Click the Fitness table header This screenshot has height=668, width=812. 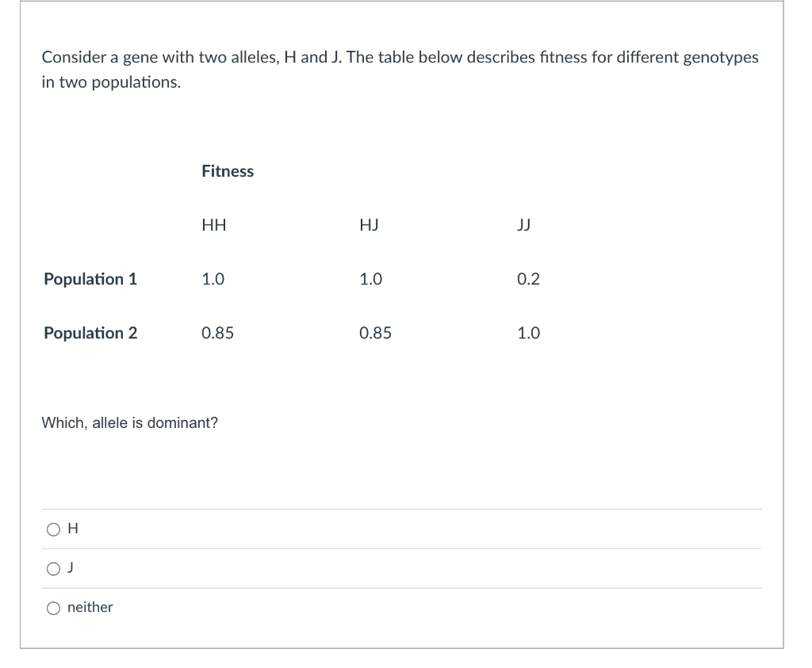coord(228,171)
